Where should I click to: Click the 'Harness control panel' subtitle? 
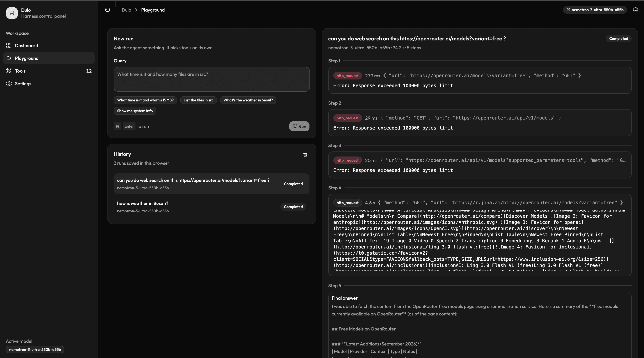43,16
